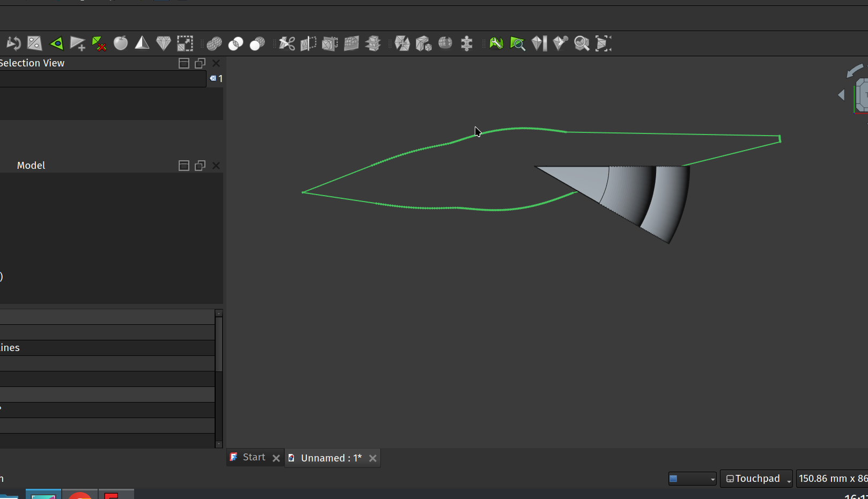The image size is (868, 499).
Task: Click the selection count indicator icon
Action: (x=213, y=79)
